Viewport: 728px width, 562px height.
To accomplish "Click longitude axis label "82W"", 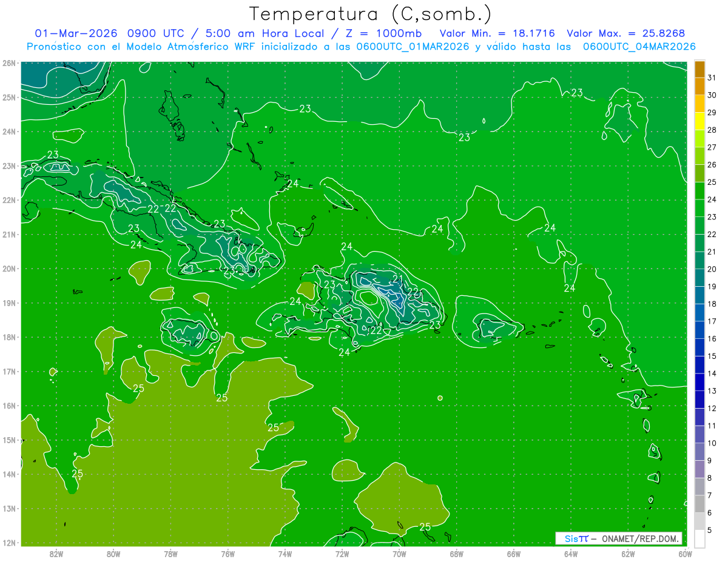I will [x=56, y=554].
